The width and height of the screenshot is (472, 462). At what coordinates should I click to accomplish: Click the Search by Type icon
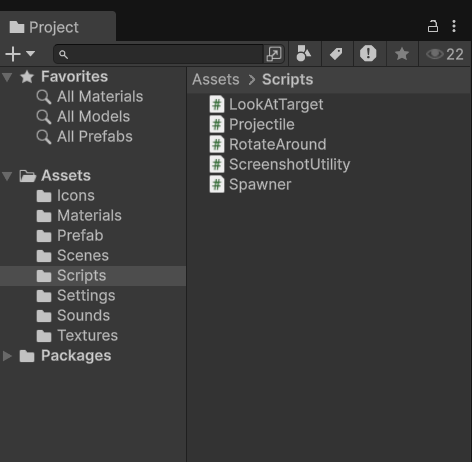click(x=304, y=54)
